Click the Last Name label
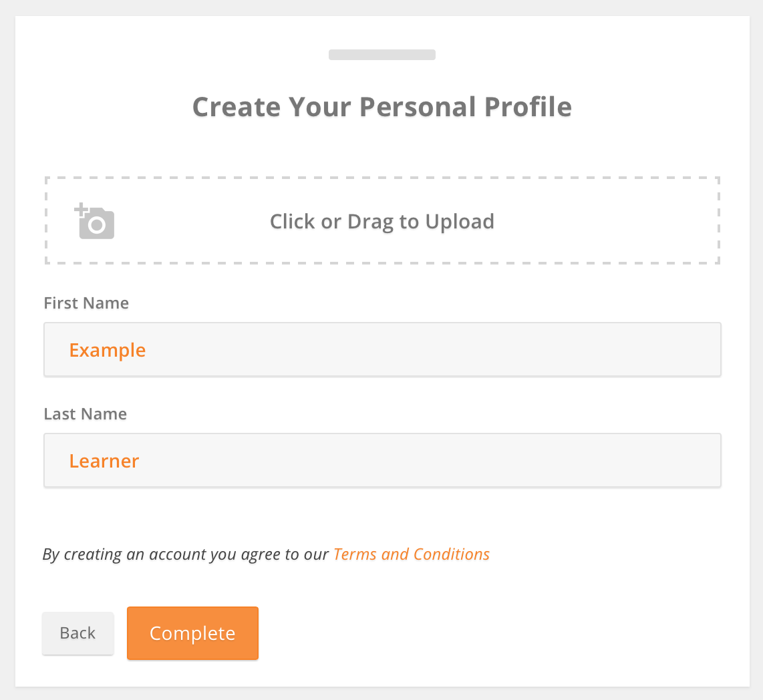The image size is (763, 700). click(85, 414)
